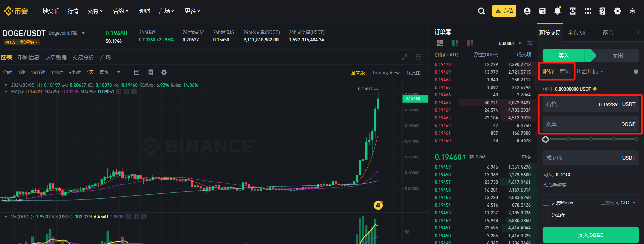Toggle the light/dark theme sun icon

pos(632,11)
